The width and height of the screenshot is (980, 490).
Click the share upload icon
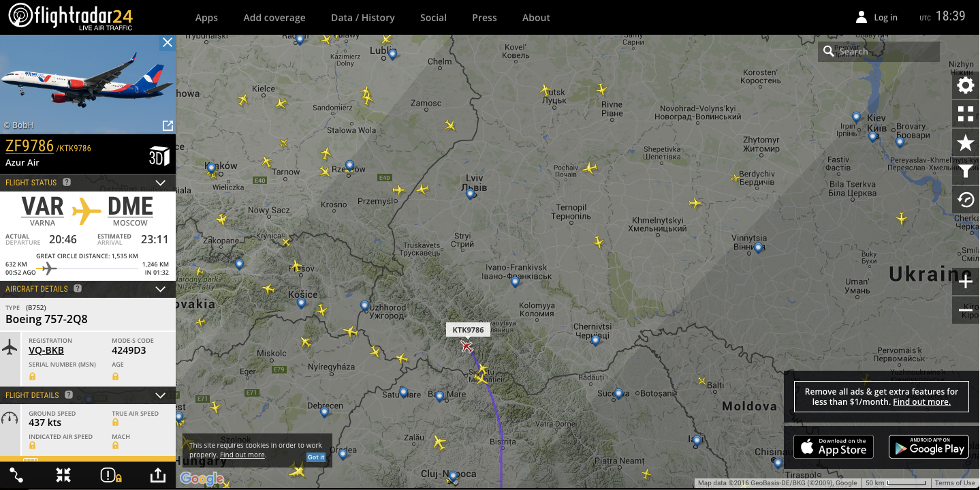coord(157,475)
